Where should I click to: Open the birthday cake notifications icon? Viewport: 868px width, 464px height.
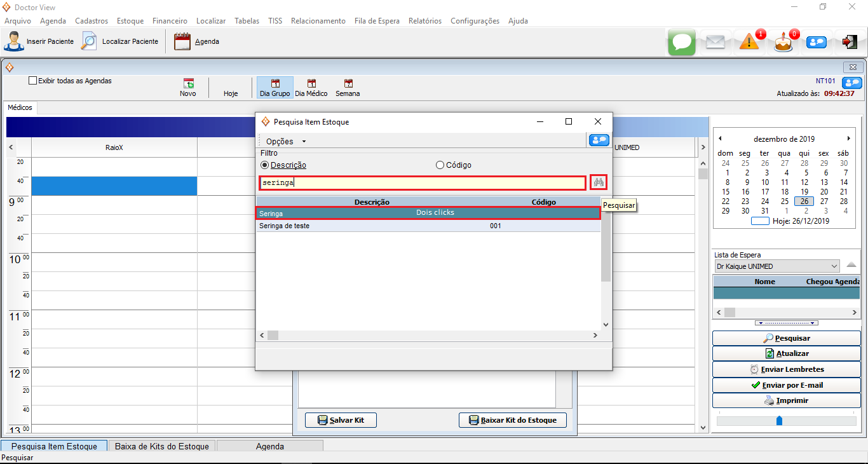tap(783, 43)
